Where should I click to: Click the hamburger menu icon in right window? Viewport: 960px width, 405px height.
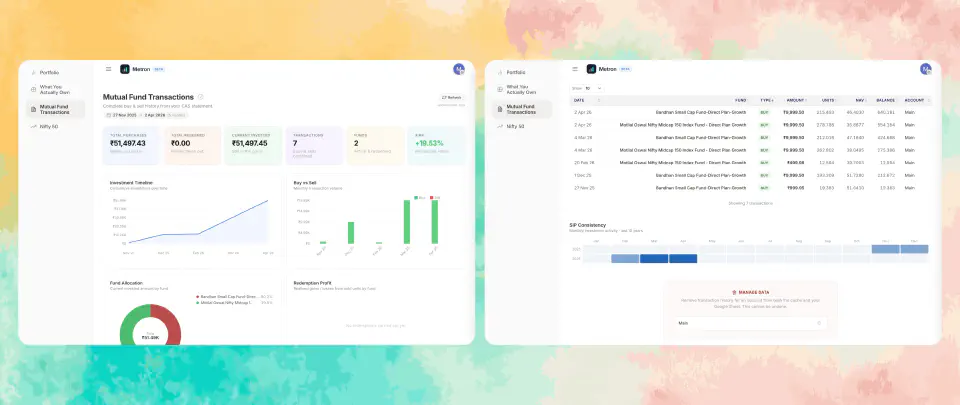point(575,69)
